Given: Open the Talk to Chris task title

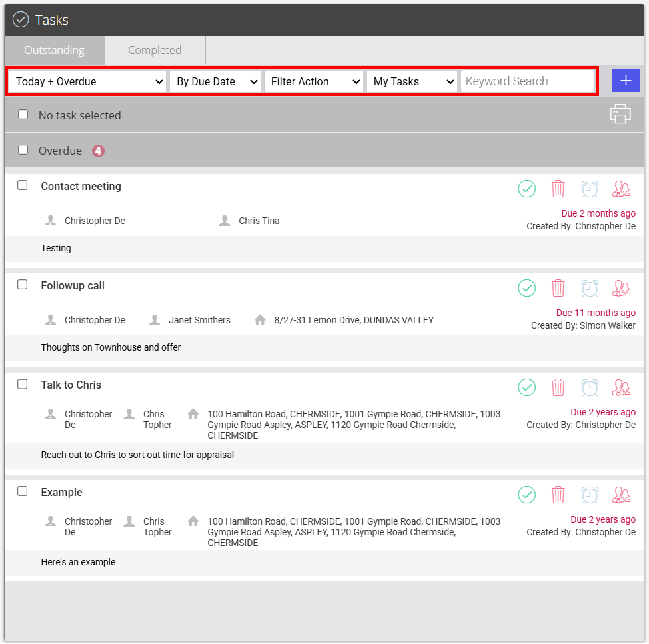Looking at the screenshot, I should click(71, 385).
